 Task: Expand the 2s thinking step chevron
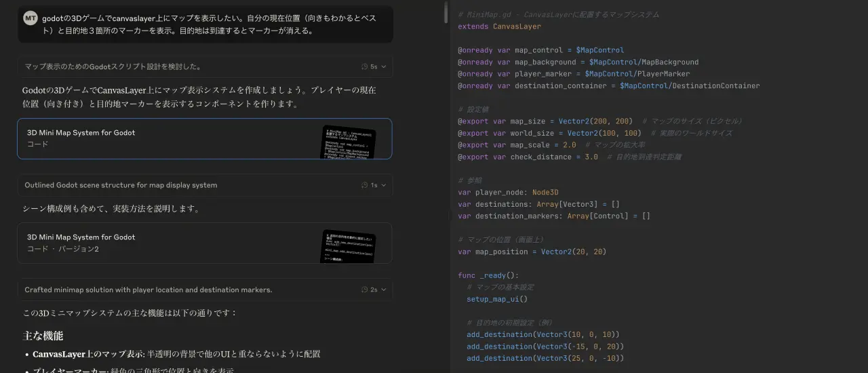click(x=384, y=290)
